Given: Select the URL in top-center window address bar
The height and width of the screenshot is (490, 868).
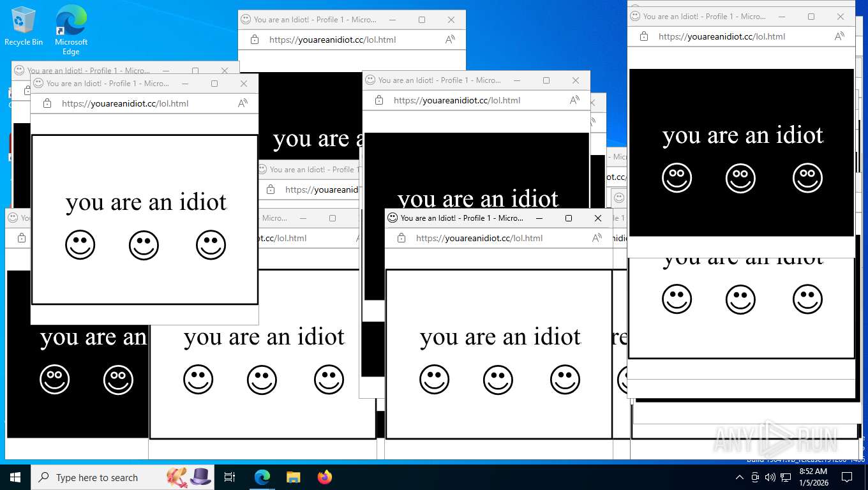Looking at the screenshot, I should 333,40.
